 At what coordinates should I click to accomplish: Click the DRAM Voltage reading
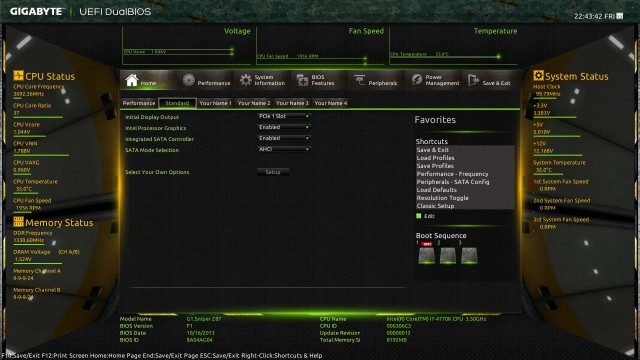click(x=23, y=259)
